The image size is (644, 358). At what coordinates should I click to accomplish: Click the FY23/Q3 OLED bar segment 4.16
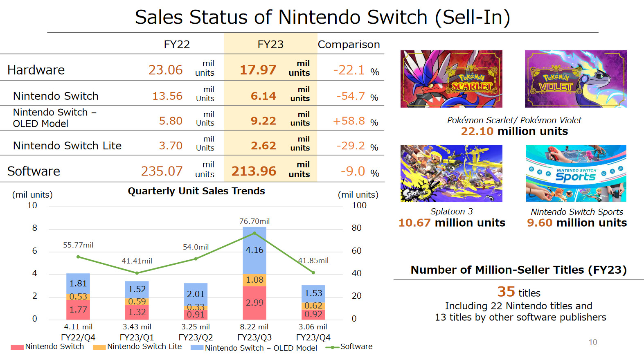(254, 250)
